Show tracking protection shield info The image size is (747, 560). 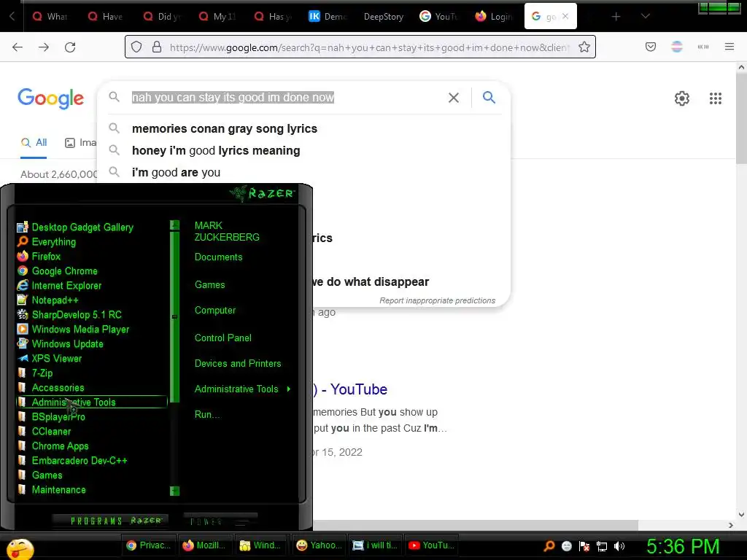tap(136, 47)
